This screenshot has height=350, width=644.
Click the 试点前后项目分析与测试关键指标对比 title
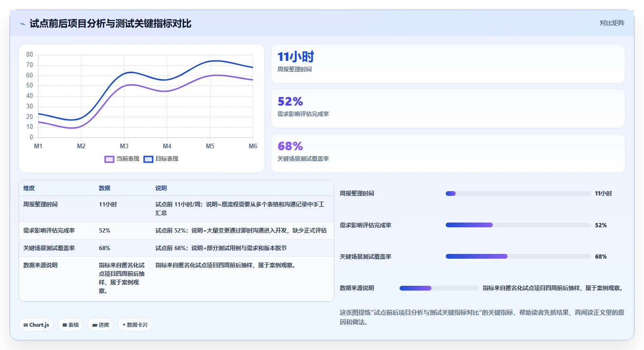110,24
